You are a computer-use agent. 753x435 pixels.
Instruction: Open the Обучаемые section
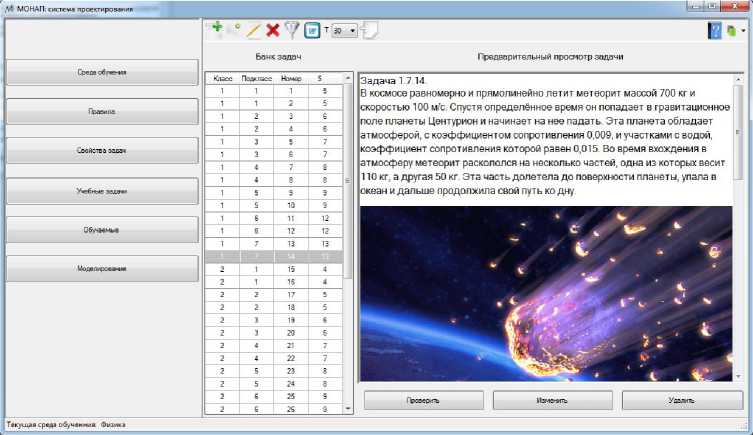coord(102,230)
